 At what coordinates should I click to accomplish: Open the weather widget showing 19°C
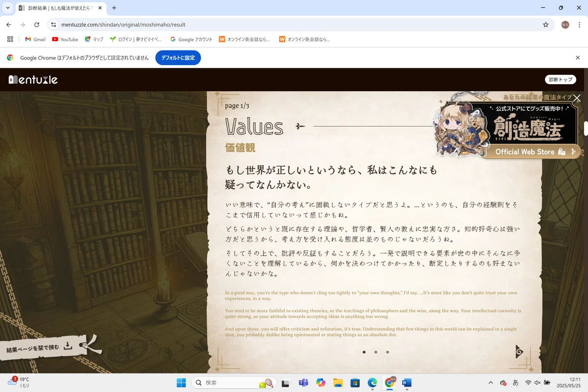[x=20, y=383]
